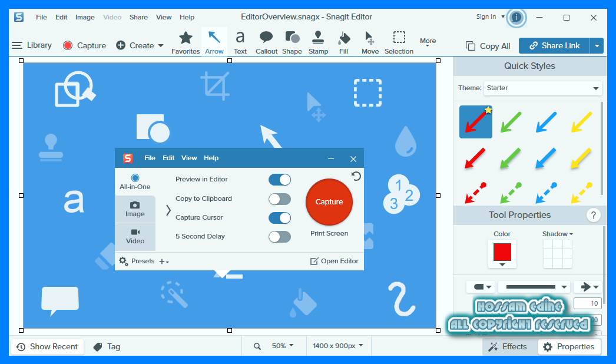Open the Favorites star tool
The height and width of the screenshot is (364, 616).
click(x=186, y=42)
